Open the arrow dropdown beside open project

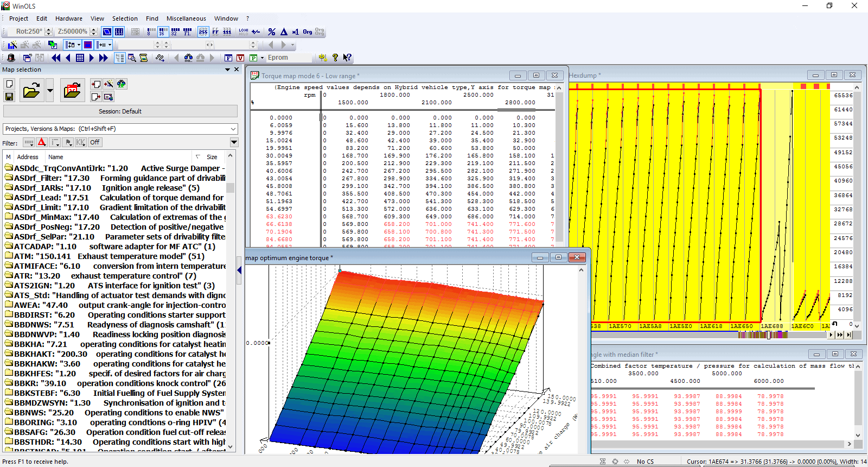tap(50, 90)
